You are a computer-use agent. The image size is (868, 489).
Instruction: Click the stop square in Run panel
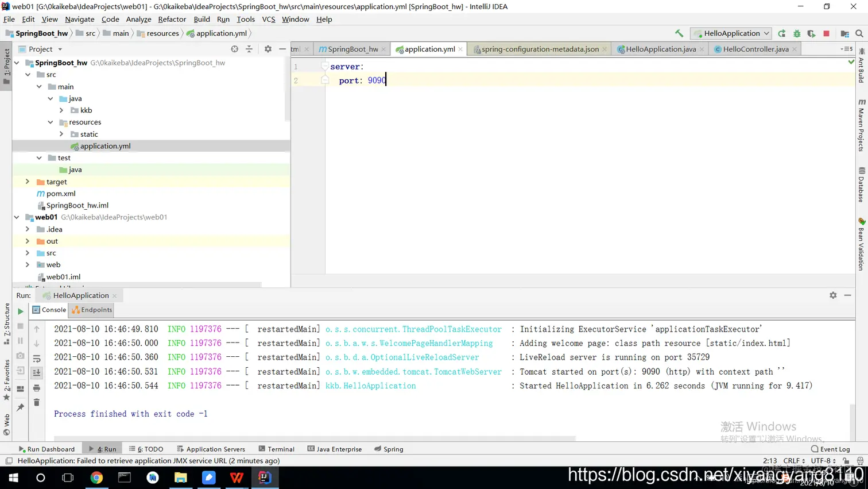pyautogui.click(x=20, y=326)
